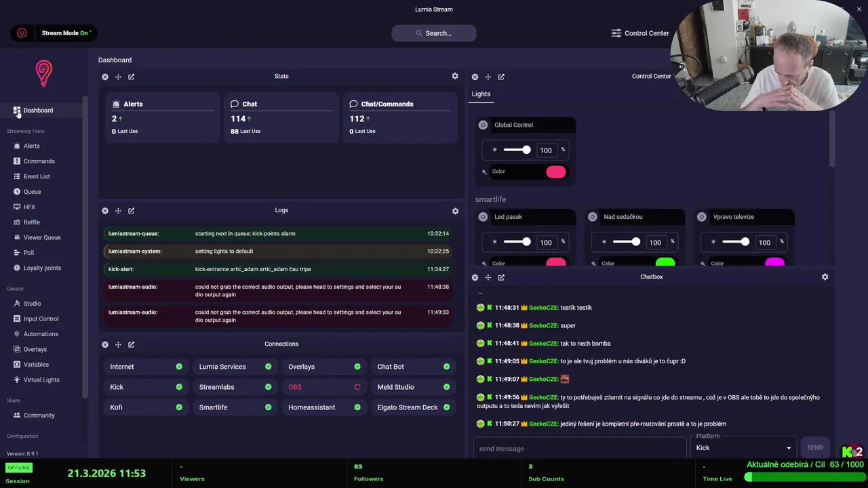The image size is (868, 488).
Task: Click the move icon on Connections widget
Action: click(118, 344)
